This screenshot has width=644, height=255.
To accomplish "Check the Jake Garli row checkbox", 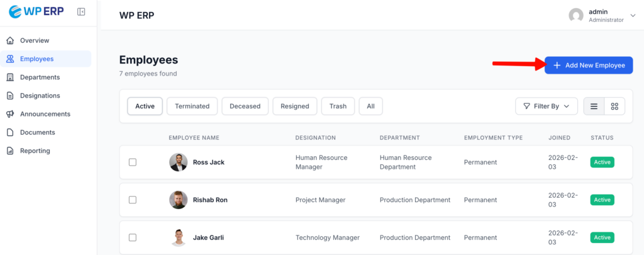I will pos(133,238).
